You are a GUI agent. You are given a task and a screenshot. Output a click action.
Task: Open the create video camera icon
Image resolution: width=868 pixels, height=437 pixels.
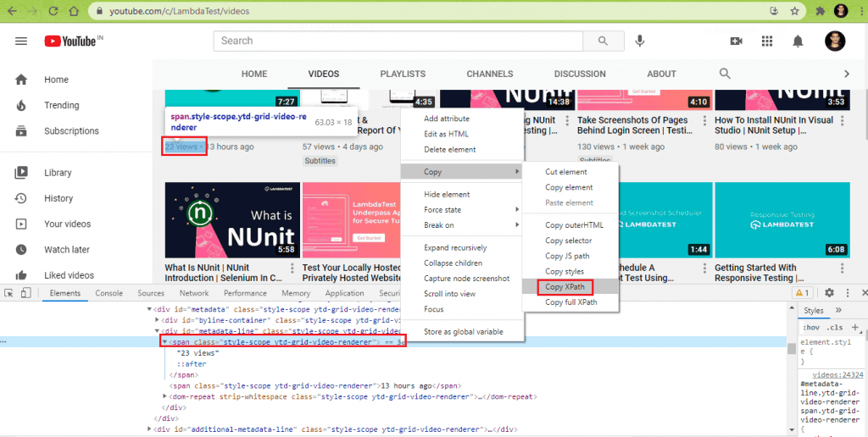736,41
